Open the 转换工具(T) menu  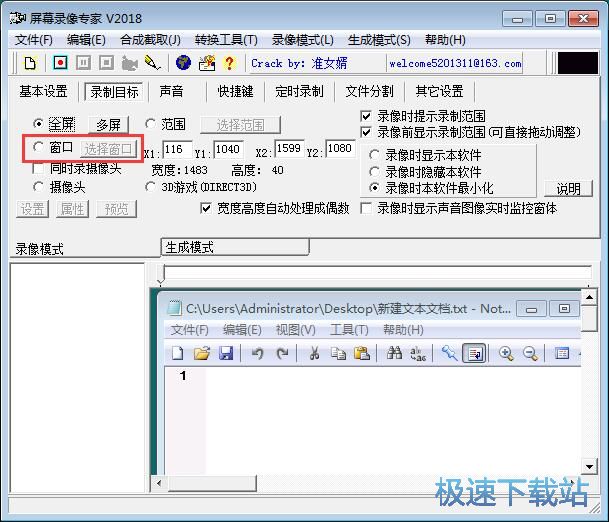tap(226, 40)
